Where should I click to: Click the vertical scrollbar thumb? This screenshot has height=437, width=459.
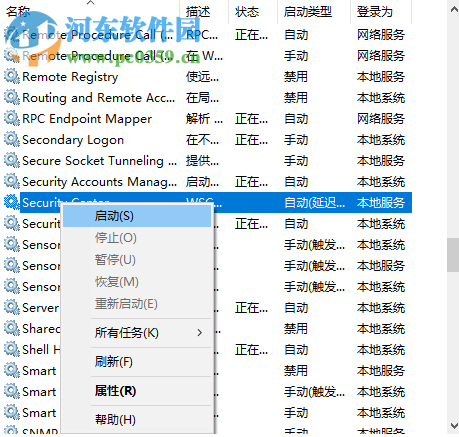tap(453, 255)
